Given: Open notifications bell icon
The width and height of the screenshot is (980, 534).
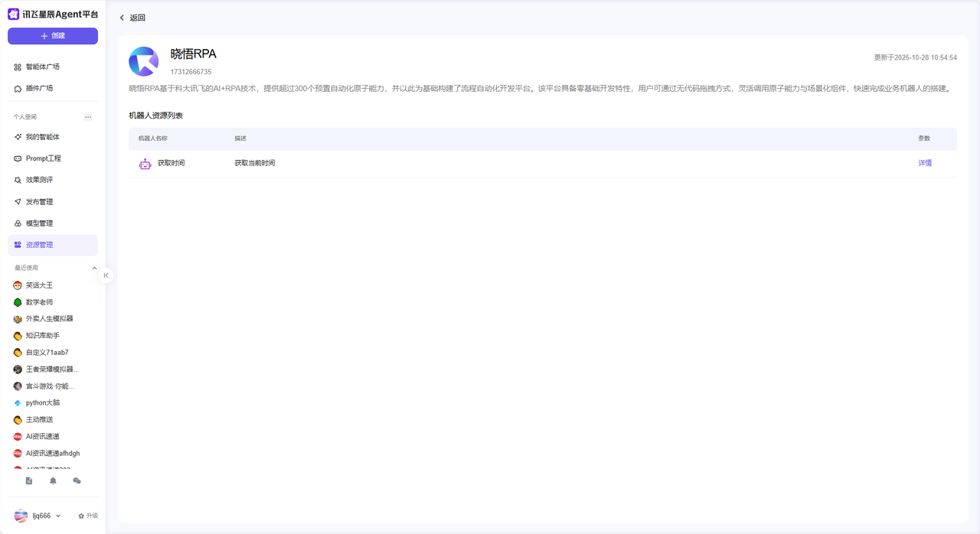Looking at the screenshot, I should click(x=53, y=481).
